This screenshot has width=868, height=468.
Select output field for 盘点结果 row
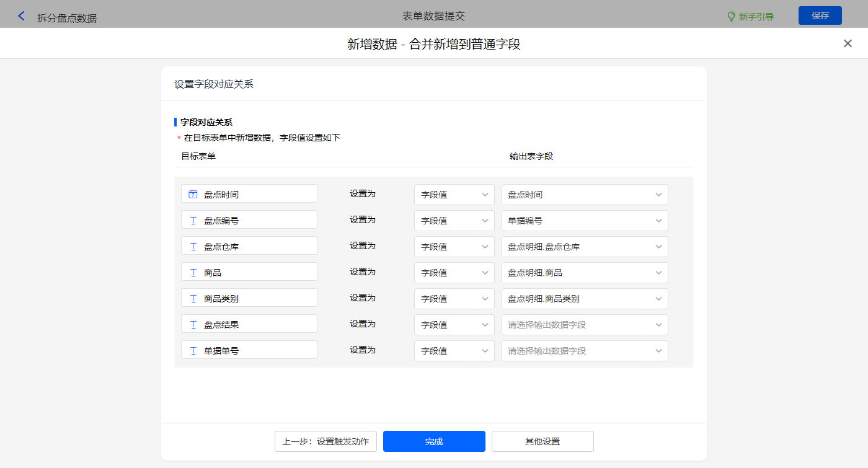point(584,325)
